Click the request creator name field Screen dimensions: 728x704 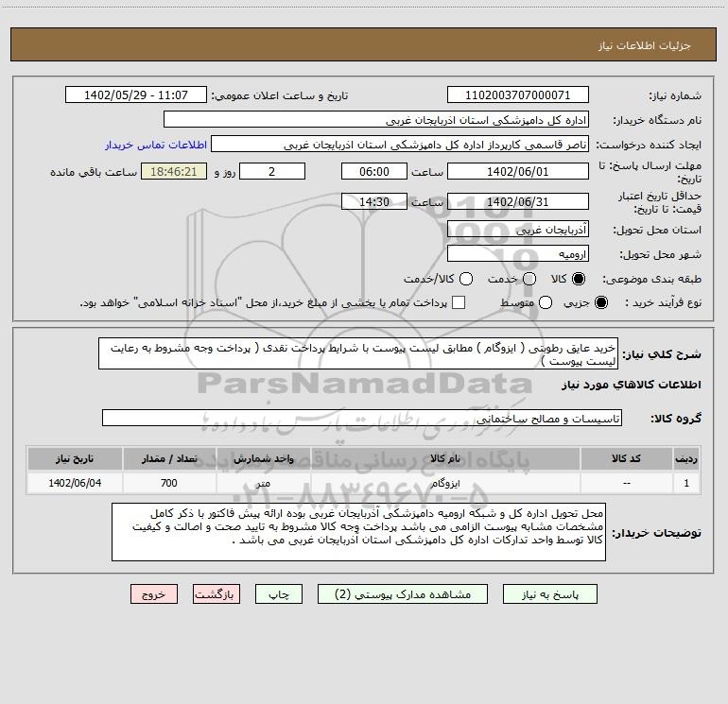(x=400, y=145)
